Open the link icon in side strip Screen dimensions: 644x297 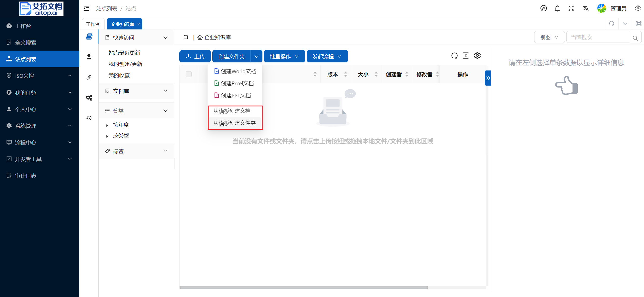[89, 77]
